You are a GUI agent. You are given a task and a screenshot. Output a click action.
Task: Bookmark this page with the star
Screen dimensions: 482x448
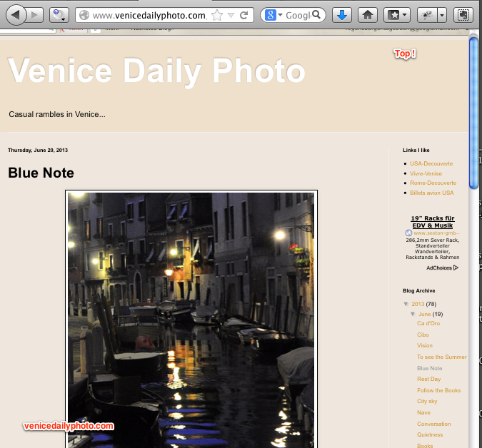point(217,15)
